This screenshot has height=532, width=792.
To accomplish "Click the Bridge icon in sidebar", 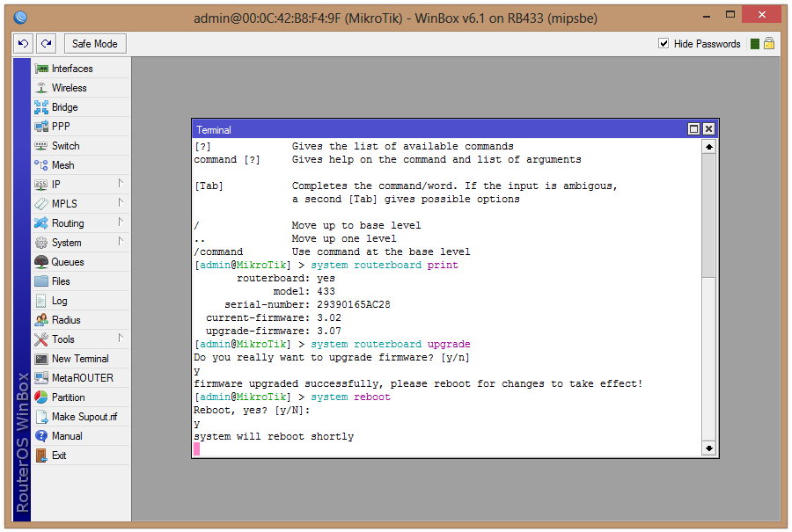I will point(41,107).
